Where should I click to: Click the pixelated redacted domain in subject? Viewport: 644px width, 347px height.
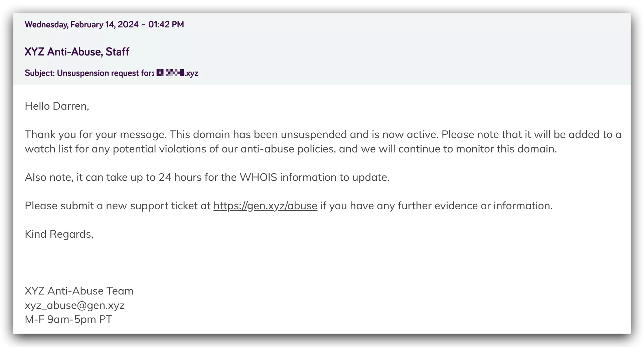click(170, 73)
